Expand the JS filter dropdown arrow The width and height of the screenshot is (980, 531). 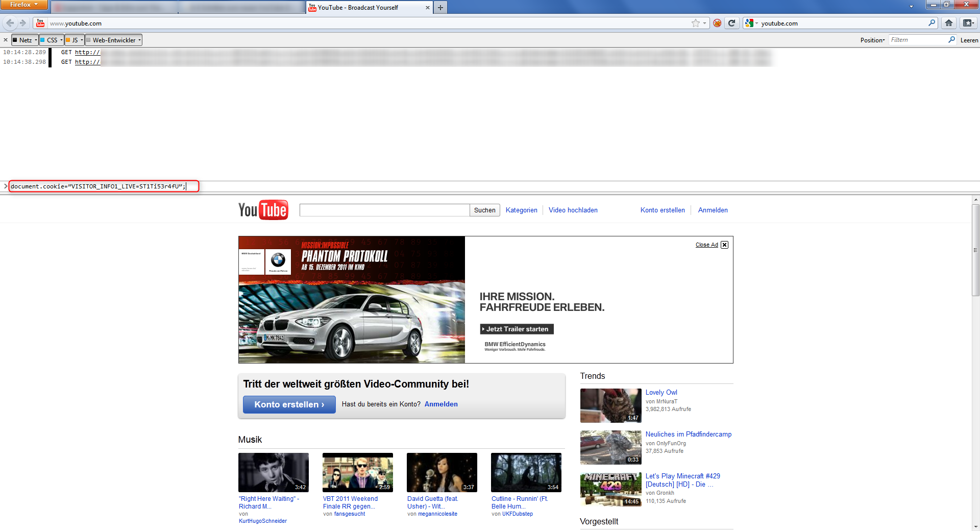click(82, 40)
